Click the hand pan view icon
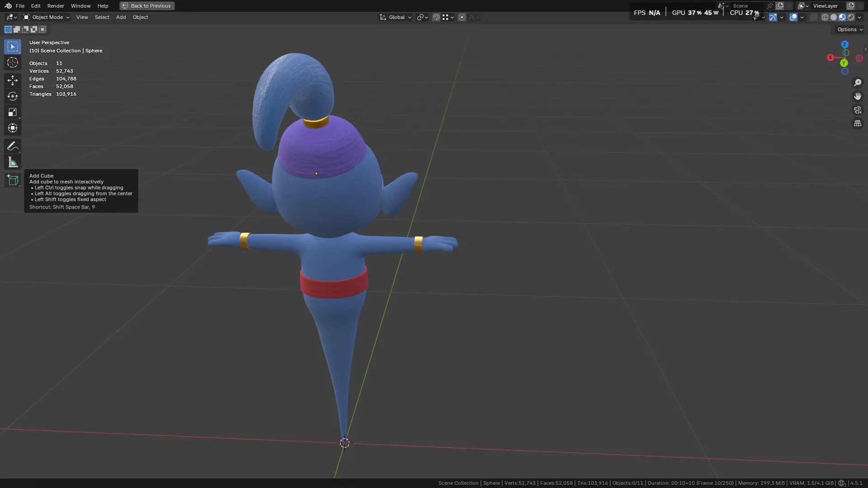The width and height of the screenshot is (868, 488). coord(857,96)
